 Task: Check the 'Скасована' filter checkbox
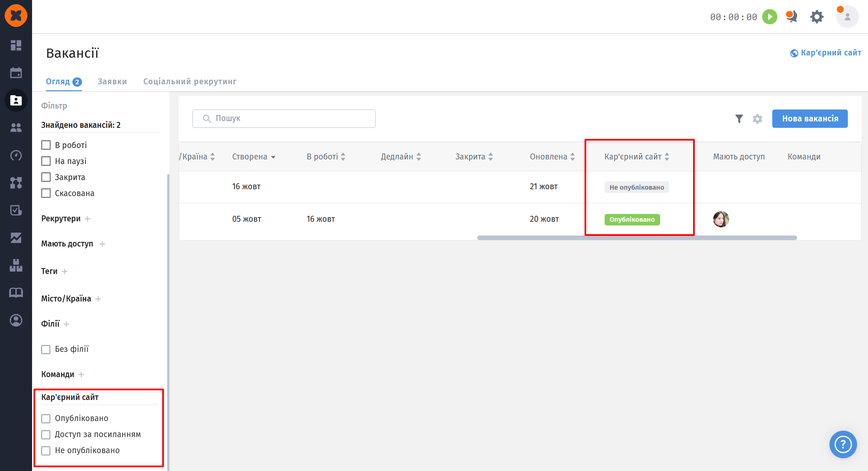[x=46, y=193]
